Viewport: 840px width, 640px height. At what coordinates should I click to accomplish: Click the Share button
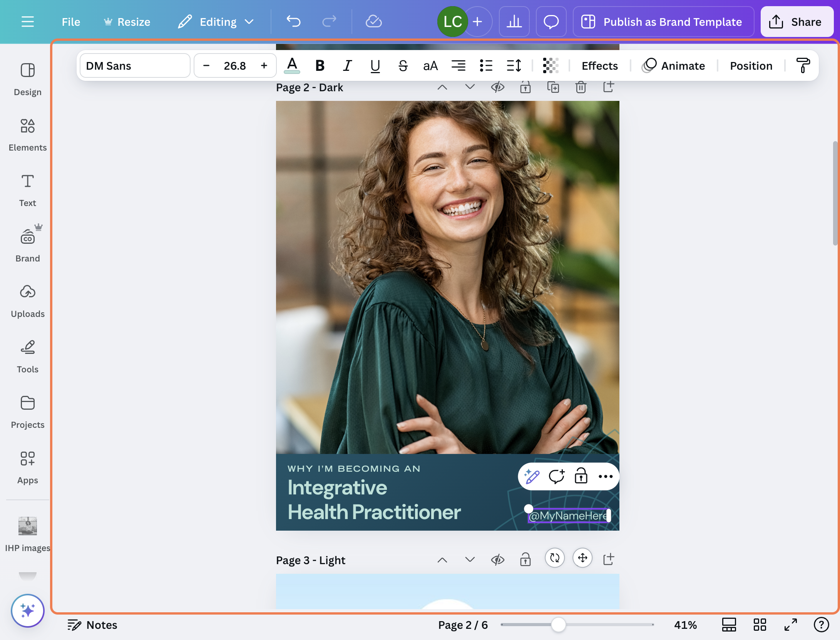click(797, 22)
